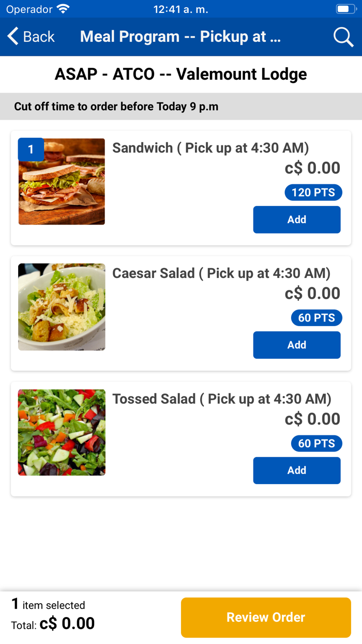This screenshot has height=644, width=362.
Task: Add the Caesar Salad to the order
Action: 296,345
